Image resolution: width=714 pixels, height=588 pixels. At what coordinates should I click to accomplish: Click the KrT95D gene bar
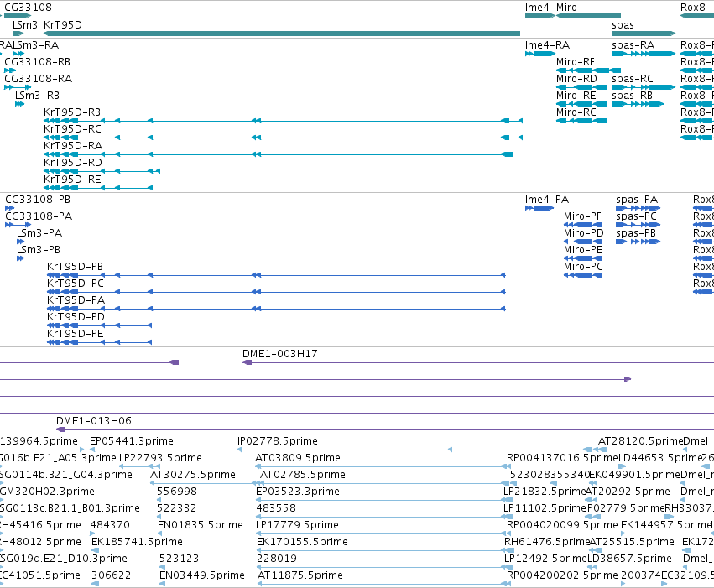click(282, 34)
